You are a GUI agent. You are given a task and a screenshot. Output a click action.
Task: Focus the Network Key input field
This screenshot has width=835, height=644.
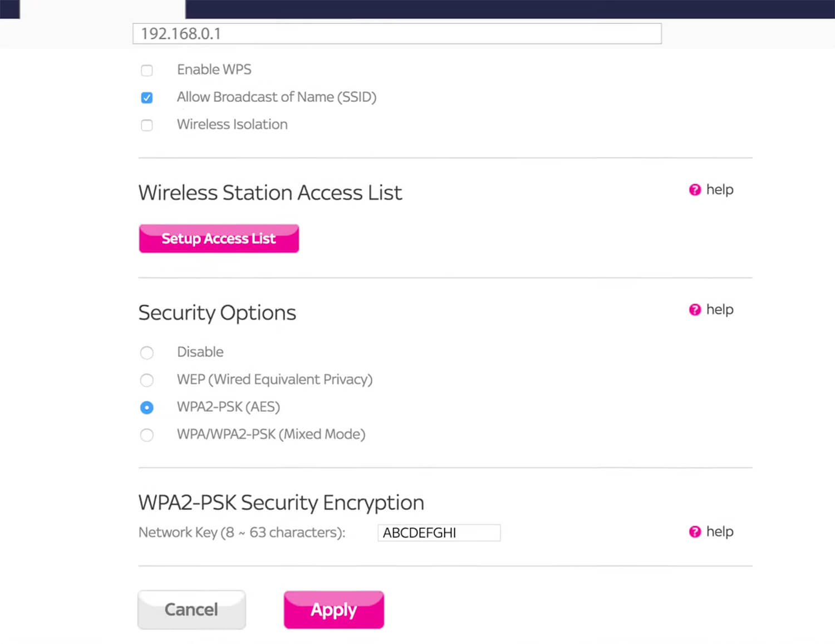point(439,533)
